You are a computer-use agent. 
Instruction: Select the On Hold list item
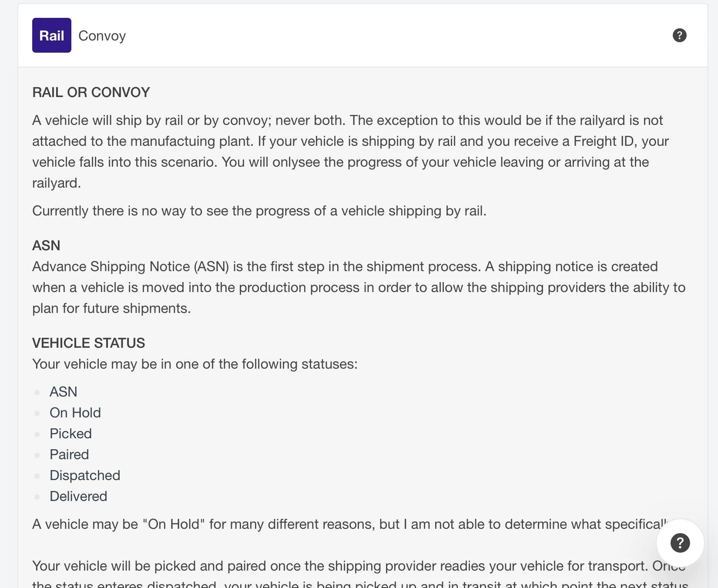point(75,413)
